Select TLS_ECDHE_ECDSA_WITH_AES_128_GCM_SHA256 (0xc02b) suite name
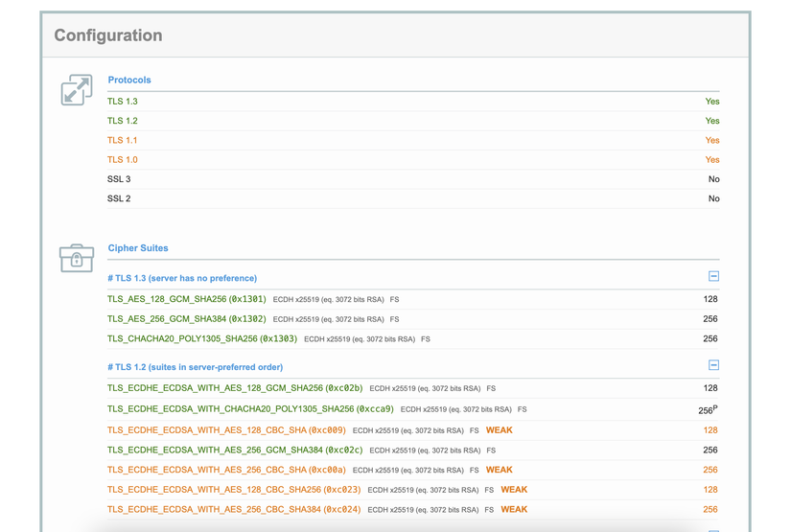791x532 pixels. (x=235, y=388)
